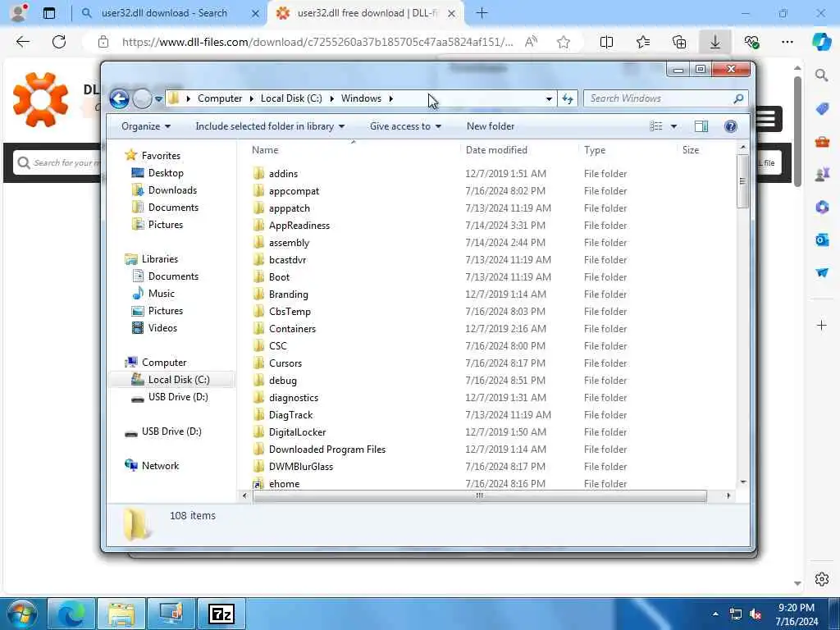
Task: Select the appcompat folder
Action: pyautogui.click(x=294, y=190)
